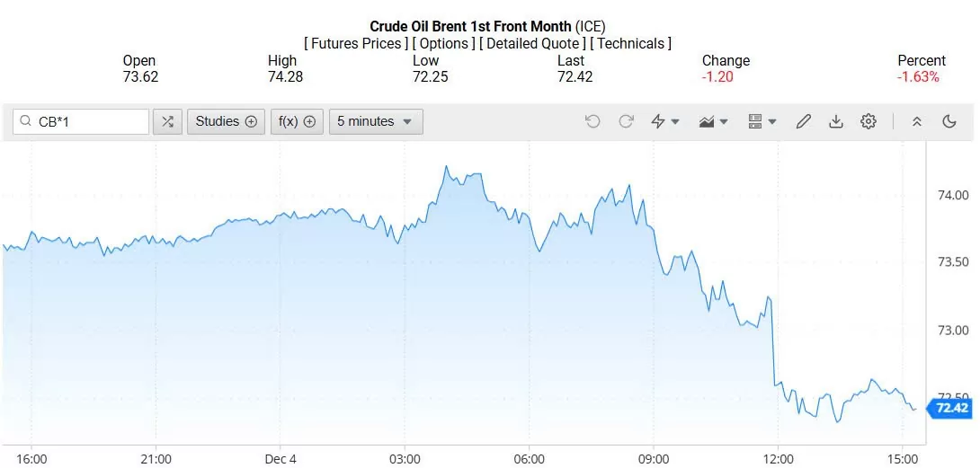Add a study via Studies button
The image size is (980, 468).
[226, 121]
